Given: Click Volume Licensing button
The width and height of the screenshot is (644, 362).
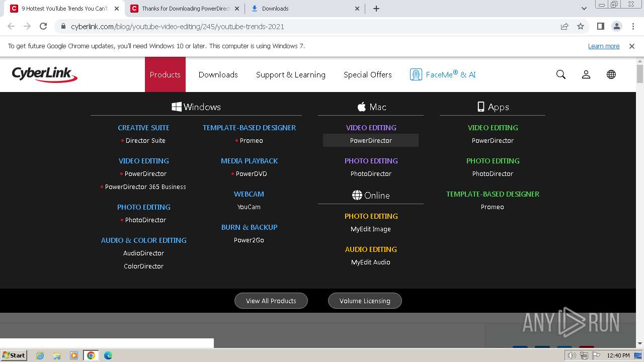Looking at the screenshot, I should (x=365, y=301).
